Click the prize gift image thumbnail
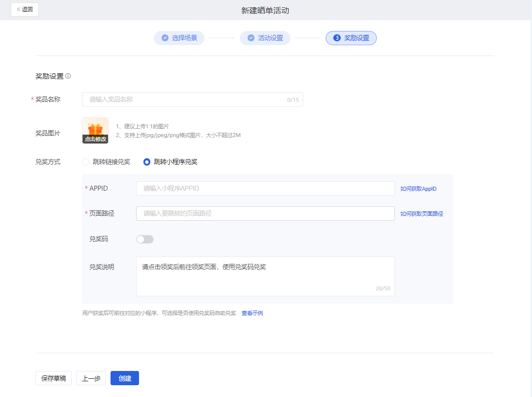The image size is (532, 397). (x=95, y=131)
